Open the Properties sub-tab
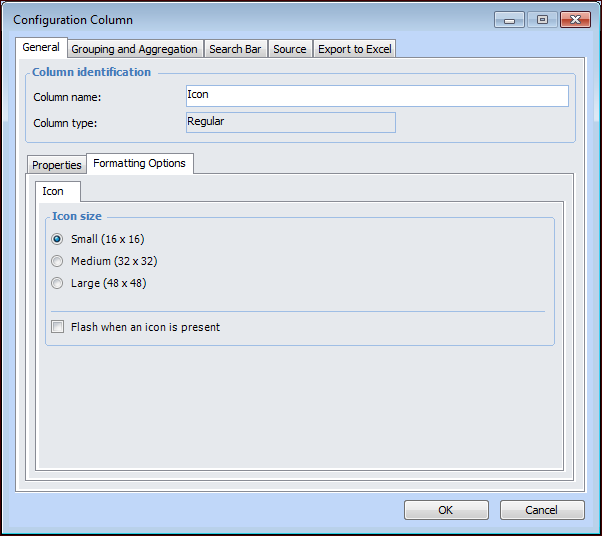 click(57, 165)
